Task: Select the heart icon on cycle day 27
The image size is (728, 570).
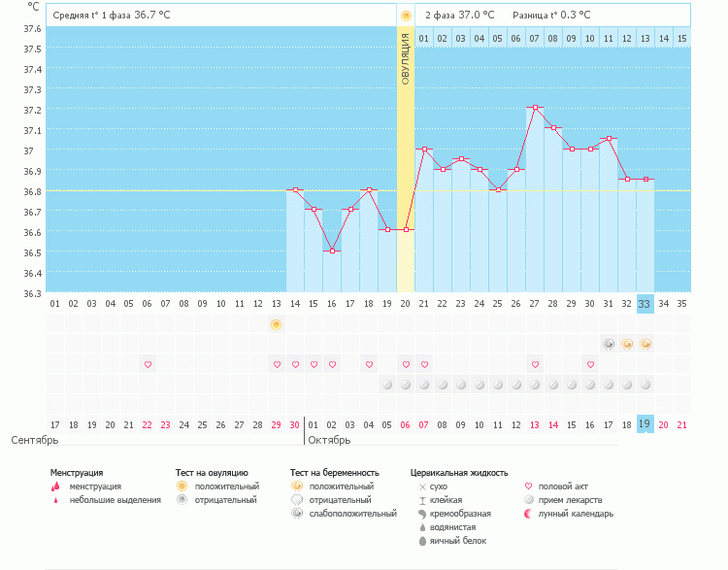Action: tap(535, 365)
